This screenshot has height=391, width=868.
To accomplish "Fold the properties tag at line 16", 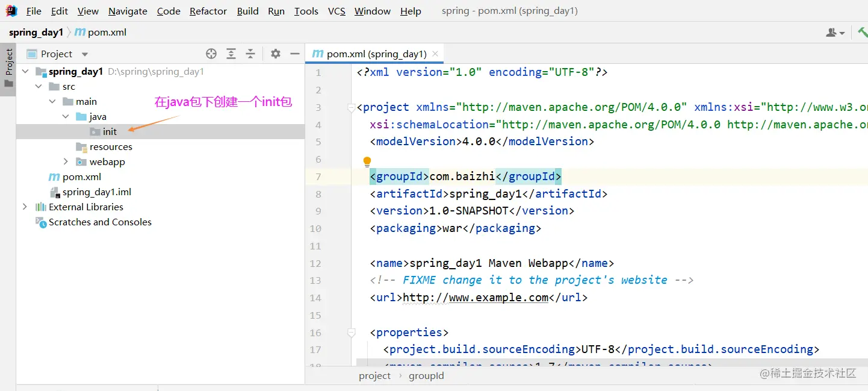I will click(x=351, y=333).
